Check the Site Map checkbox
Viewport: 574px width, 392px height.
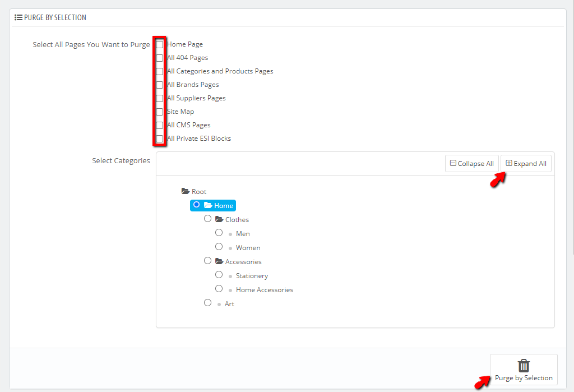pyautogui.click(x=160, y=112)
